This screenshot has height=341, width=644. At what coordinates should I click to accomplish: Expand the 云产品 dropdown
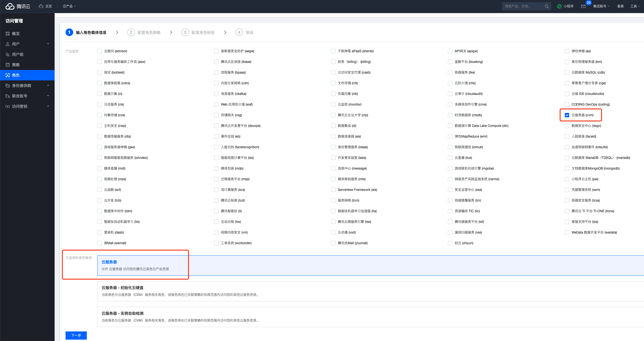click(69, 6)
